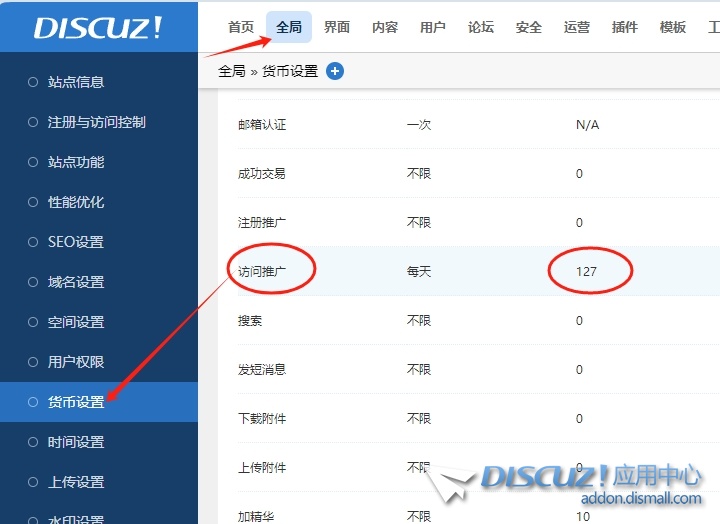Select 站点信息 in the sidebar
720x524 pixels.
coord(76,82)
